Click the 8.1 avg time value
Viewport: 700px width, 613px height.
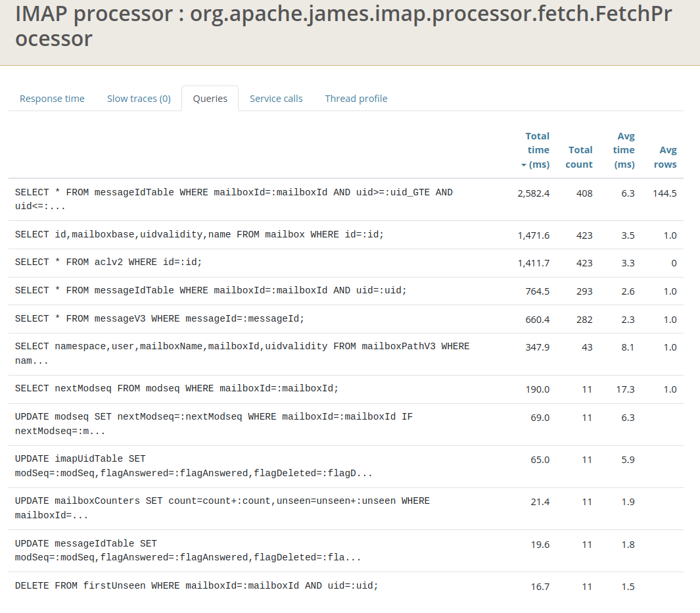628,347
